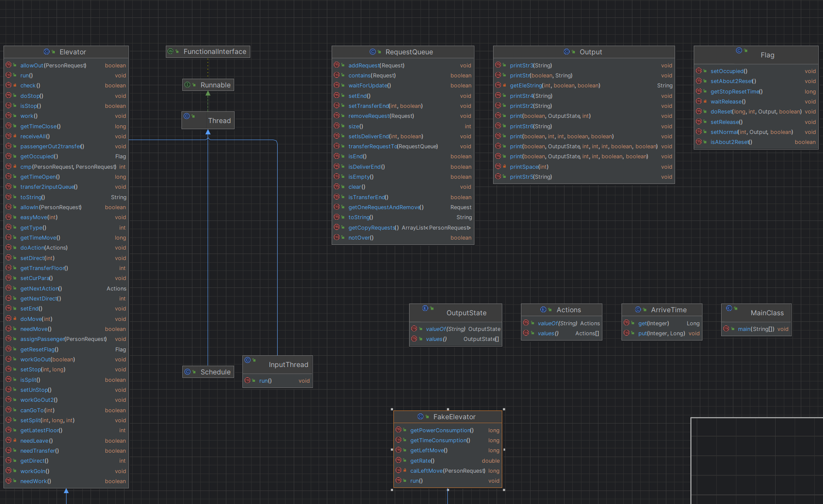Select the MainClass node title
The width and height of the screenshot is (823, 504).
pyautogui.click(x=767, y=313)
